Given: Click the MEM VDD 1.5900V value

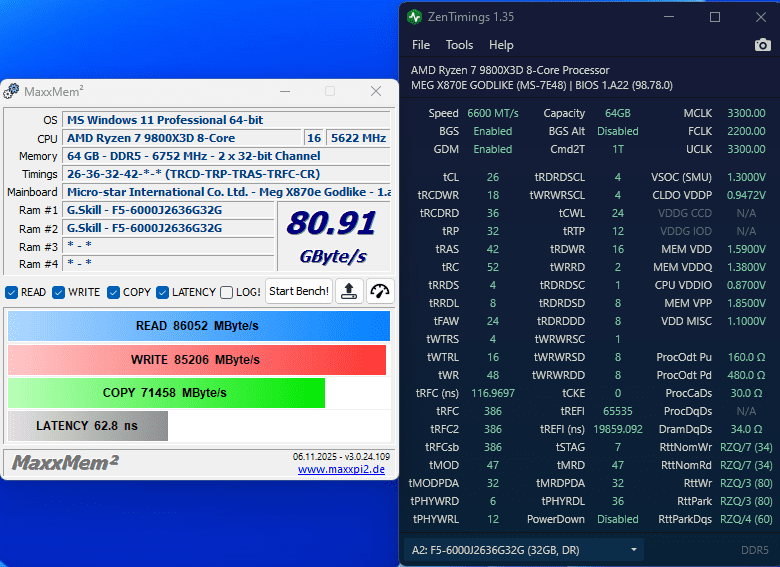Looking at the screenshot, I should click(746, 249).
